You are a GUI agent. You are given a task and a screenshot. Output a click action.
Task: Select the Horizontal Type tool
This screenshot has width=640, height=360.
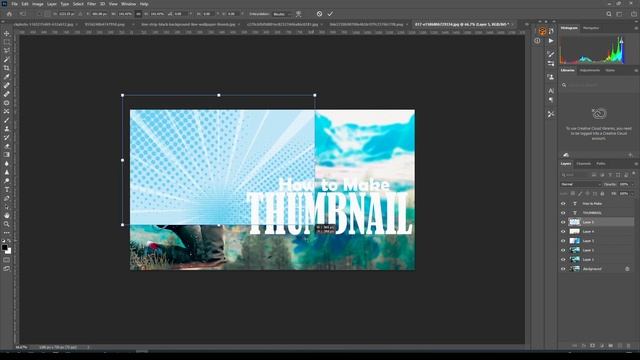point(7,189)
